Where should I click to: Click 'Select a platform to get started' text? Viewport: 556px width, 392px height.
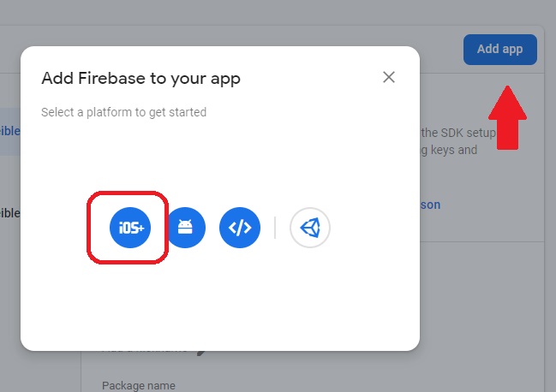coord(123,112)
